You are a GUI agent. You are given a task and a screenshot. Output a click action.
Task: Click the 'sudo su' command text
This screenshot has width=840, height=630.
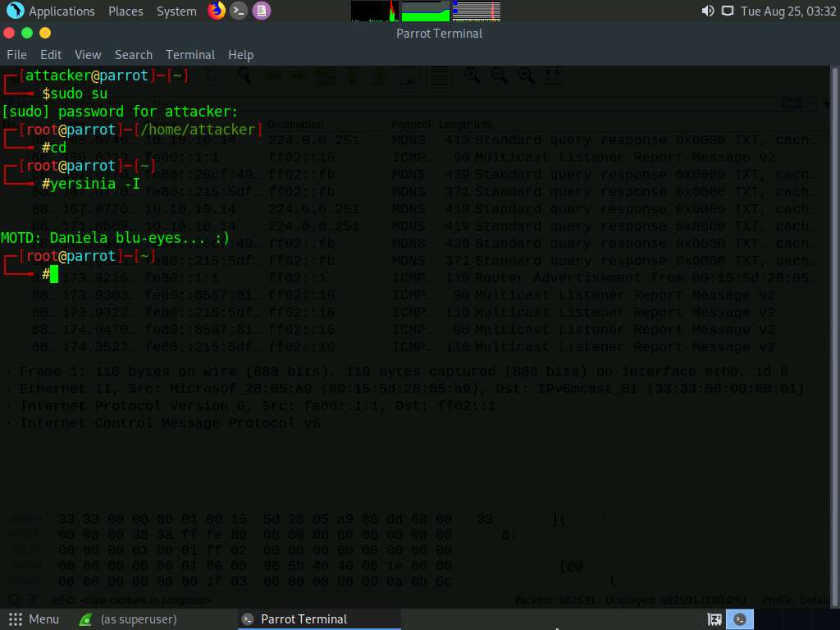pos(80,94)
